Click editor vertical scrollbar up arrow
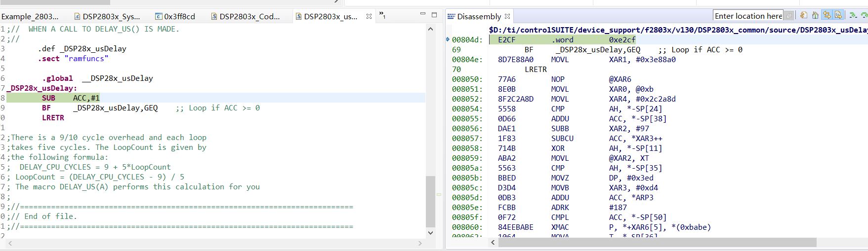The height and width of the screenshot is (251, 868). [430, 29]
